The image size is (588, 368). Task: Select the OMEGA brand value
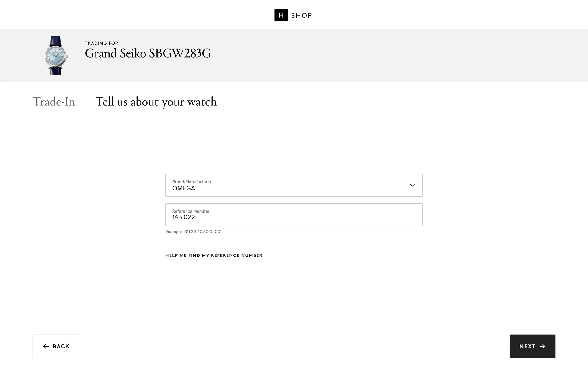coord(184,189)
